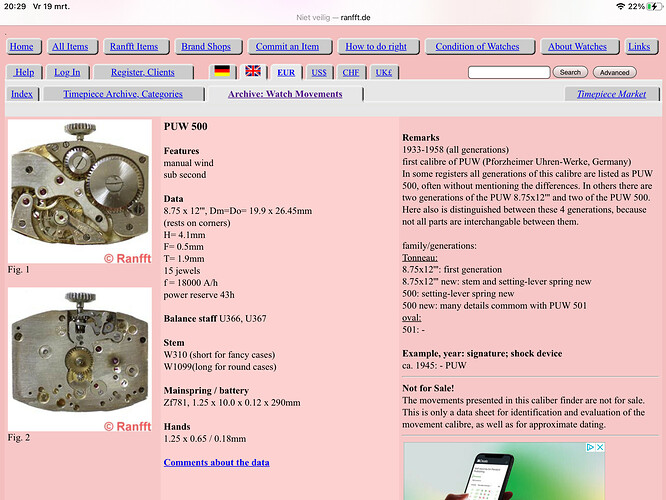Open Archive: Watch Movements tab
666x500 pixels.
[x=285, y=94]
